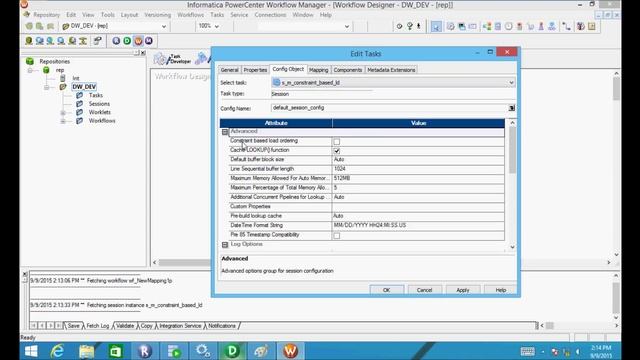The height and width of the screenshot is (360, 640).
Task: Launch Repository Manager via the R circle icon
Action: tap(116, 41)
